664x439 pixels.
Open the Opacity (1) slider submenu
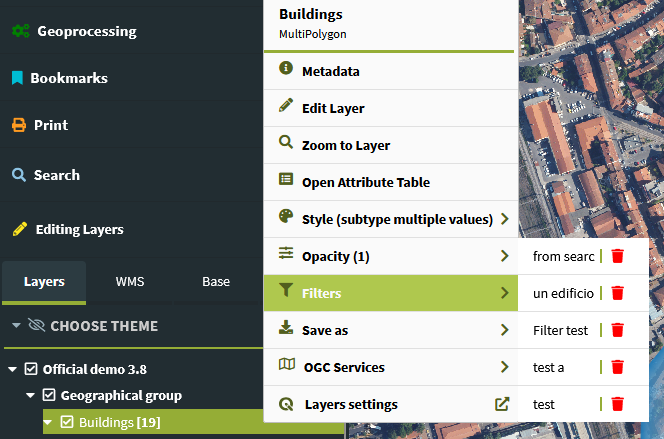[x=391, y=257]
